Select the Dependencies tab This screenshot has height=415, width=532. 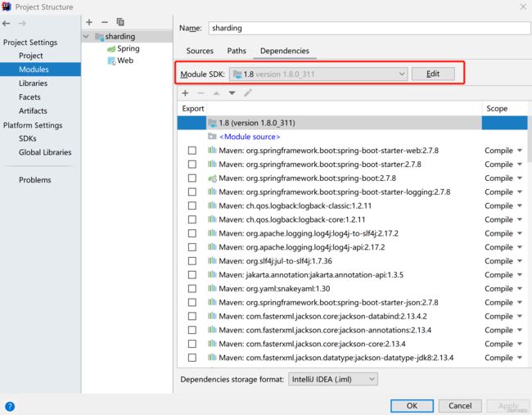tap(285, 51)
